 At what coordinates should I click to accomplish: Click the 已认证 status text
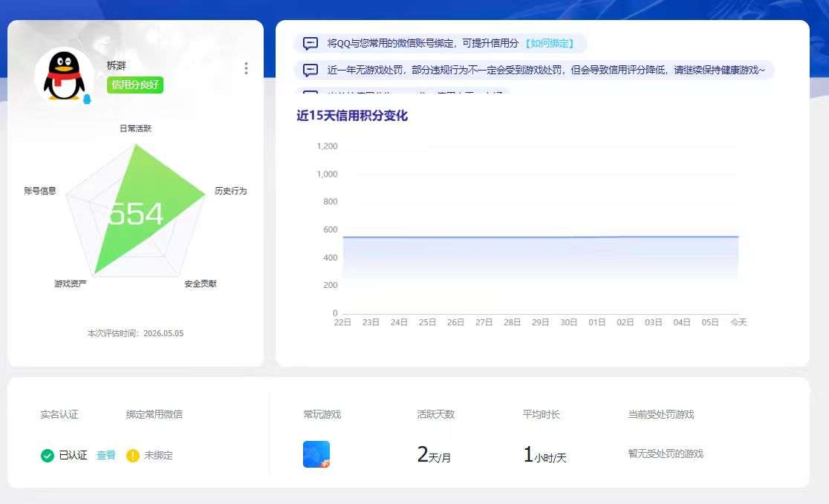(x=73, y=456)
